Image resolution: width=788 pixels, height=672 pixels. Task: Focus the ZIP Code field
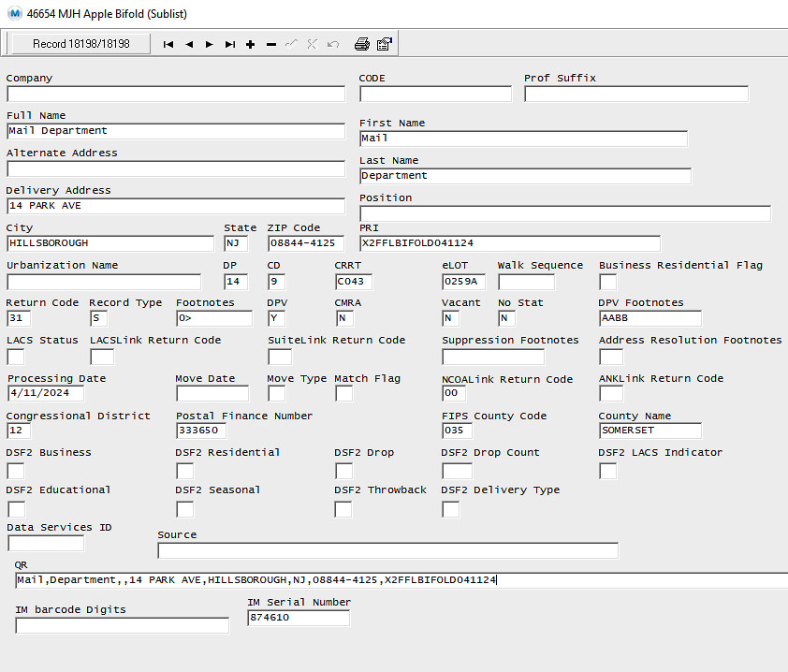306,243
